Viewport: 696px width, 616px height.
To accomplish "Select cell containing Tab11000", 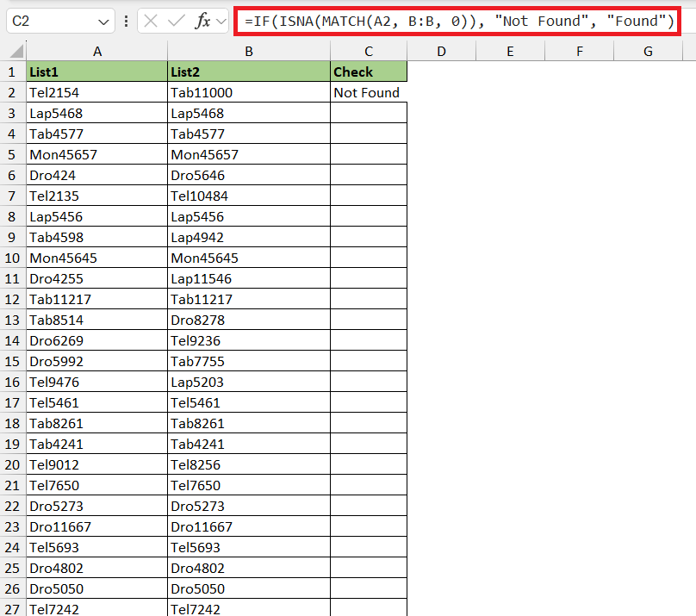I will point(248,92).
